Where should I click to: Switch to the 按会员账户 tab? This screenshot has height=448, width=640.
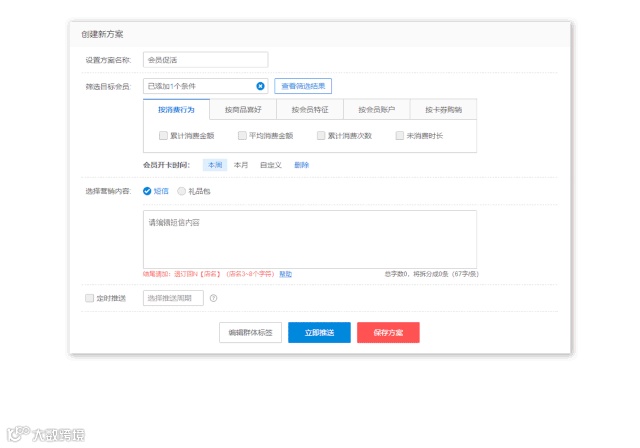376,109
